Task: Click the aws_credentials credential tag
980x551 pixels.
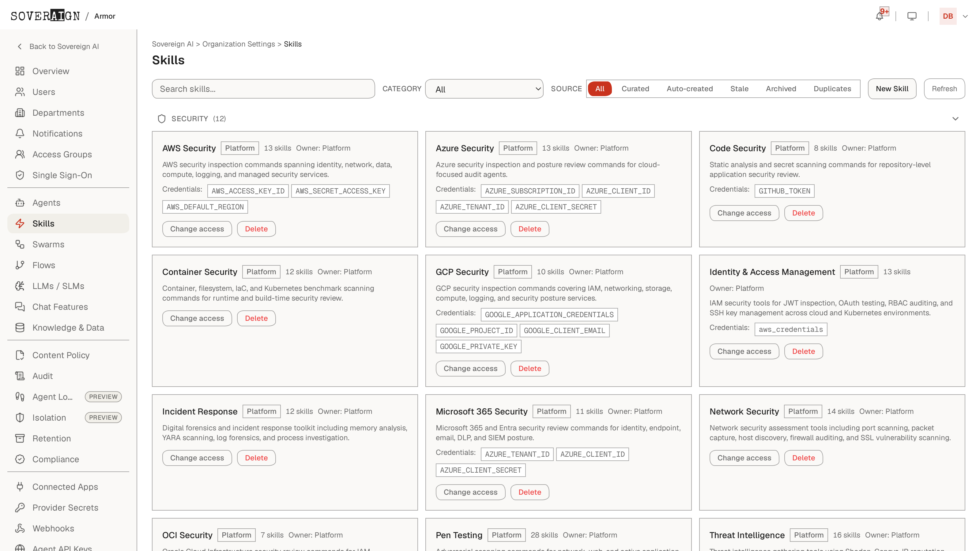Action: [x=790, y=329]
